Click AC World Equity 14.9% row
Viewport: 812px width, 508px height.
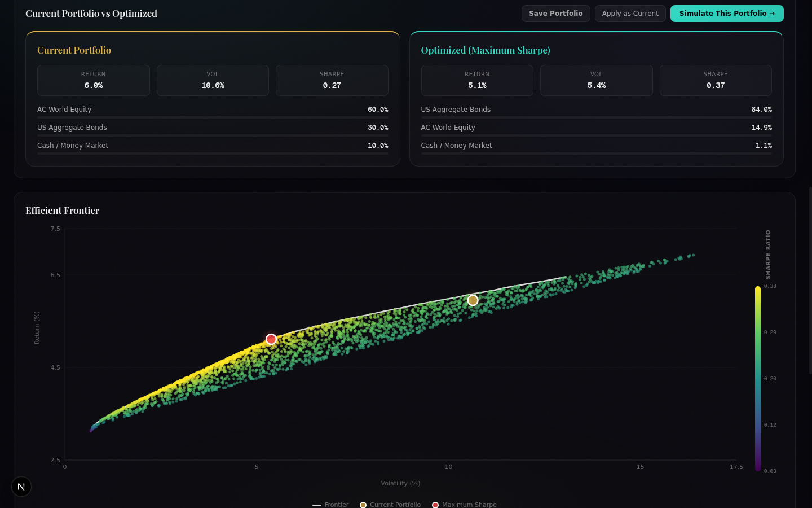[596, 129]
